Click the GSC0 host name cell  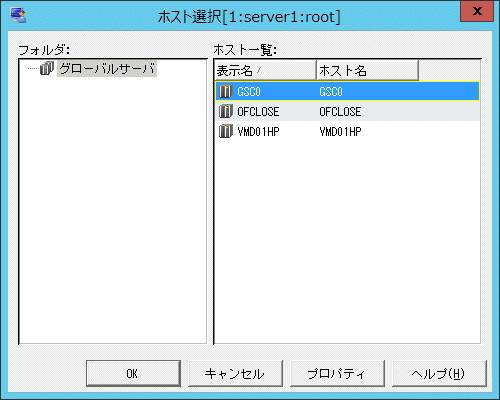[x=331, y=91]
